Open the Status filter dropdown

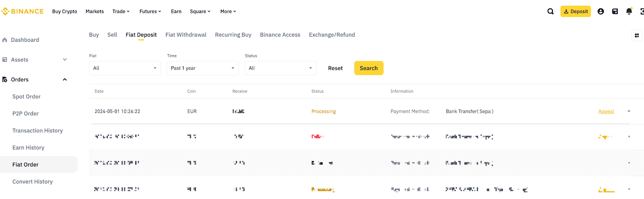(x=281, y=68)
